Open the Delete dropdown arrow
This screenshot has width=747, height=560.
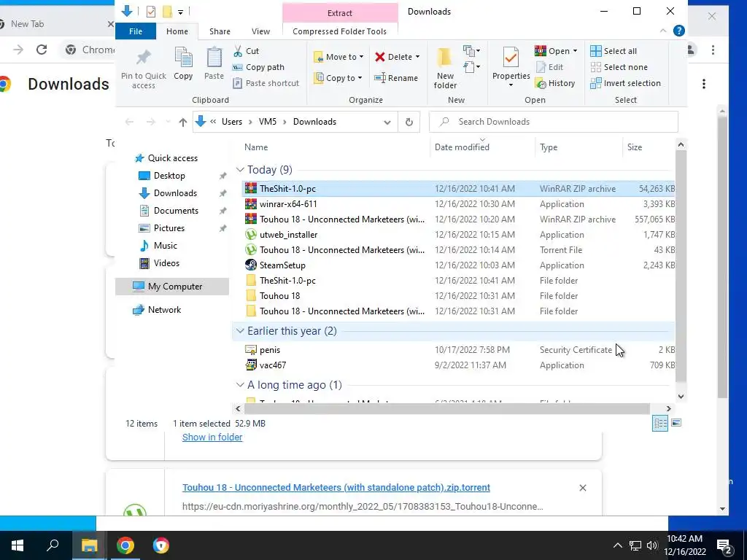tap(417, 57)
